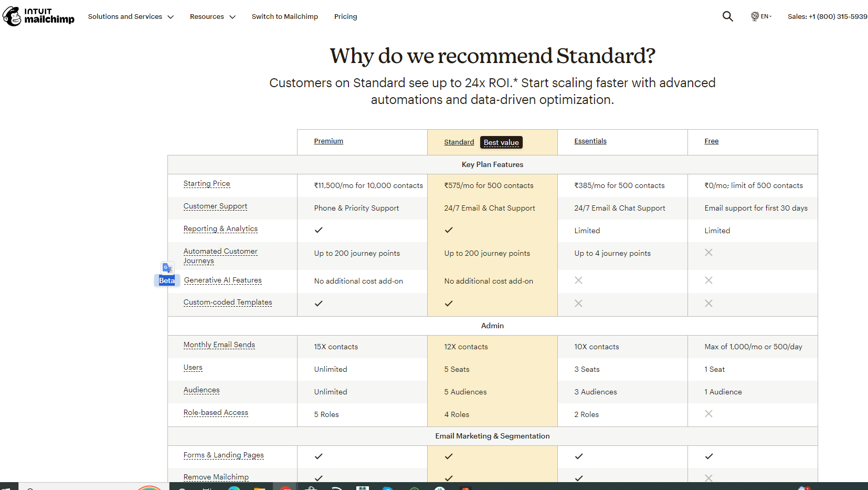Click the Best value badge
Image resolution: width=868 pixels, height=490 pixels.
pos(501,142)
